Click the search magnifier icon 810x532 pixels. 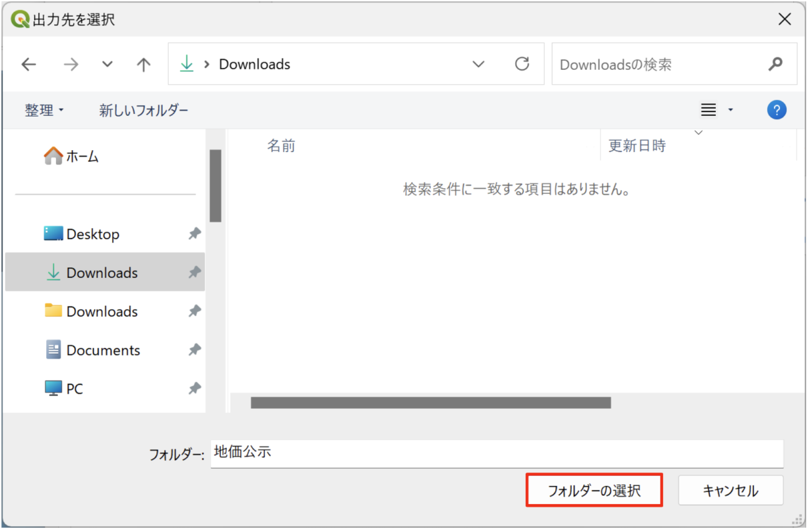coord(775,64)
